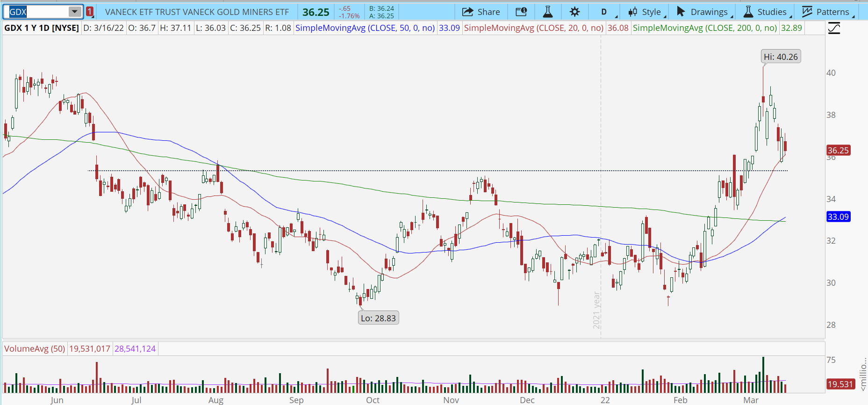The width and height of the screenshot is (868, 405).
Task: Click the VolumeAvg (50) study label
Action: [x=35, y=349]
